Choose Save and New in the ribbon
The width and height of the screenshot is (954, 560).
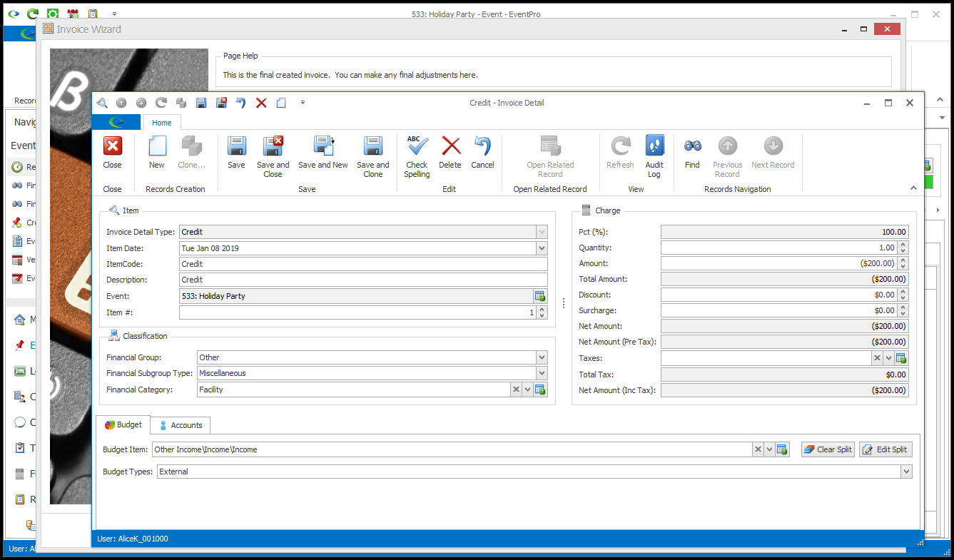323,153
